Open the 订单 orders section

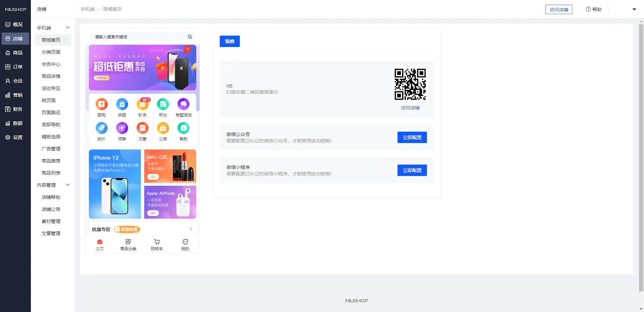[15, 66]
